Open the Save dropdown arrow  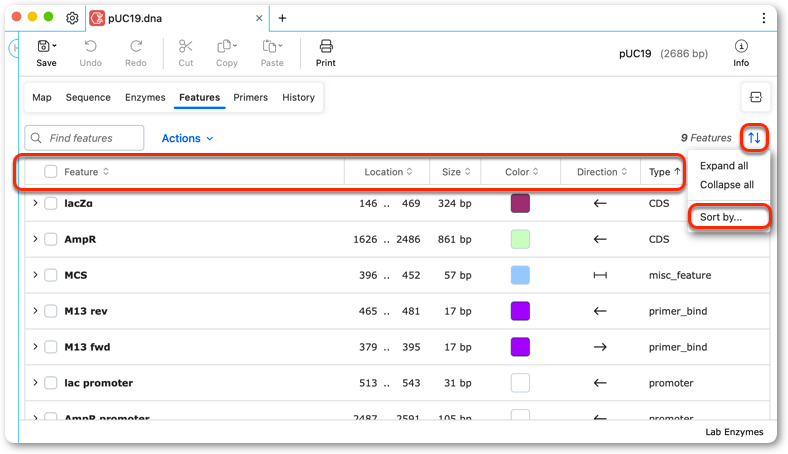point(54,46)
